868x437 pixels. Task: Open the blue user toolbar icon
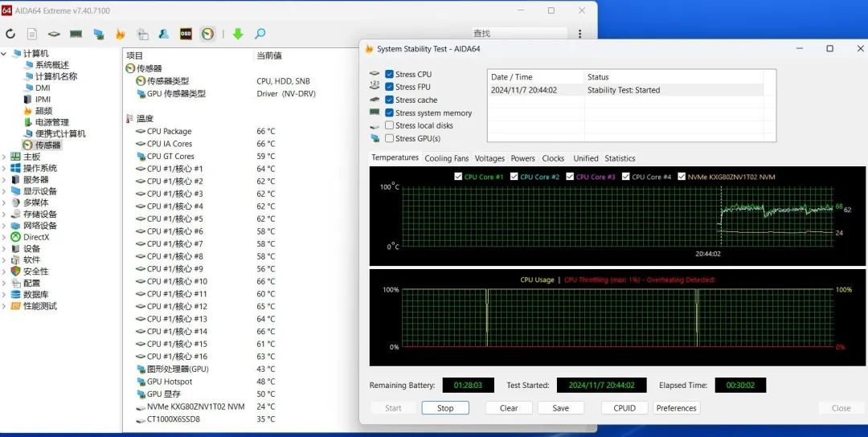163,34
